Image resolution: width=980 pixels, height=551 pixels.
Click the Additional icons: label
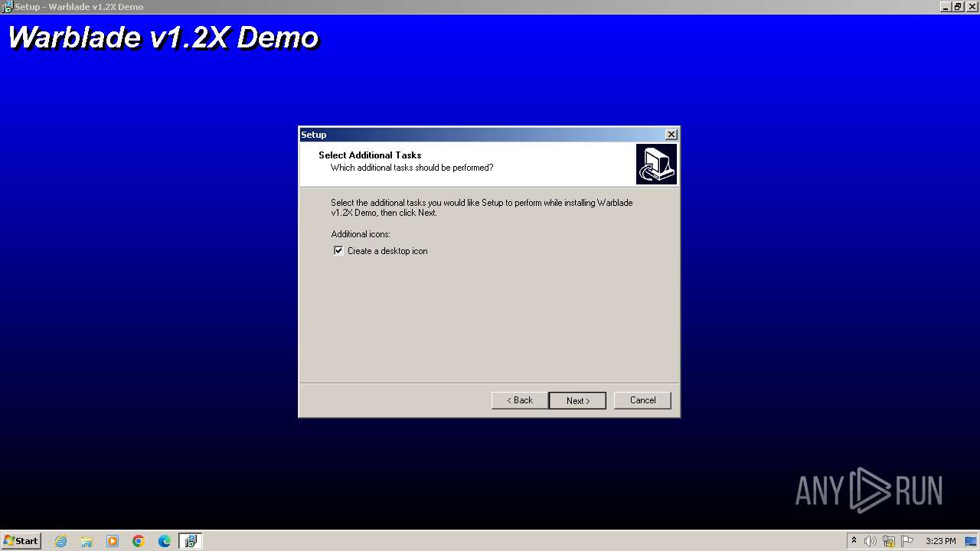point(361,234)
